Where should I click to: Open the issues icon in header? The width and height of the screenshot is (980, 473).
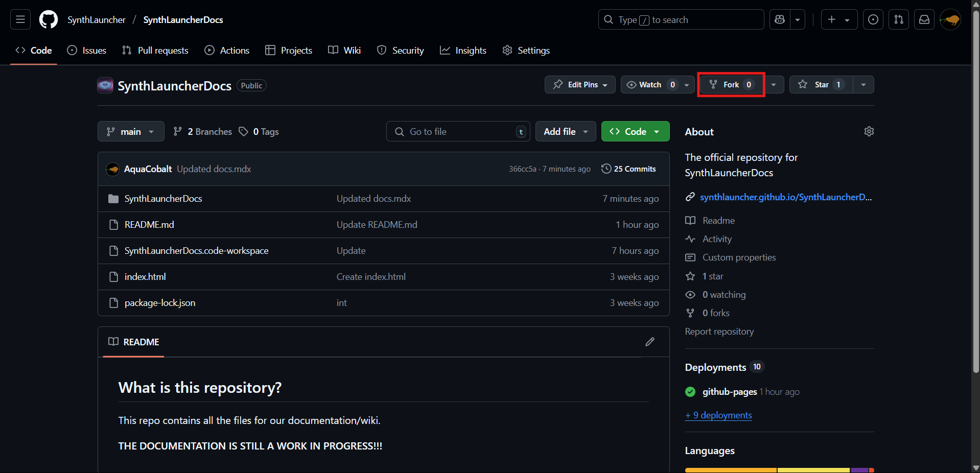pos(873,19)
